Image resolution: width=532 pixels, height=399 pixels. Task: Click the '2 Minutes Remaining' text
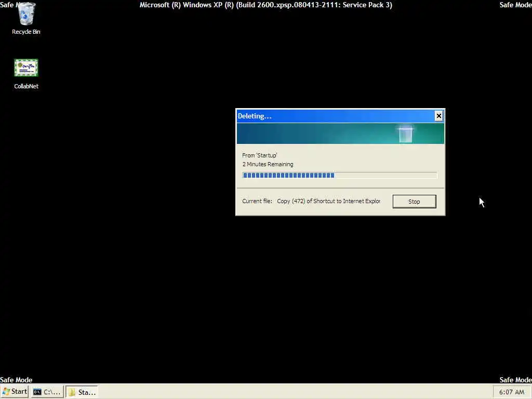pos(268,164)
